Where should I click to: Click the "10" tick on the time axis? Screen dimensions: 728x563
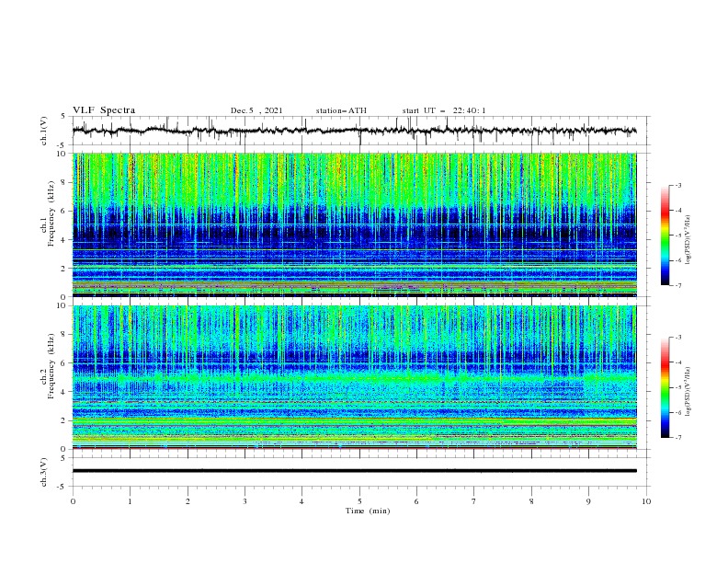646,501
